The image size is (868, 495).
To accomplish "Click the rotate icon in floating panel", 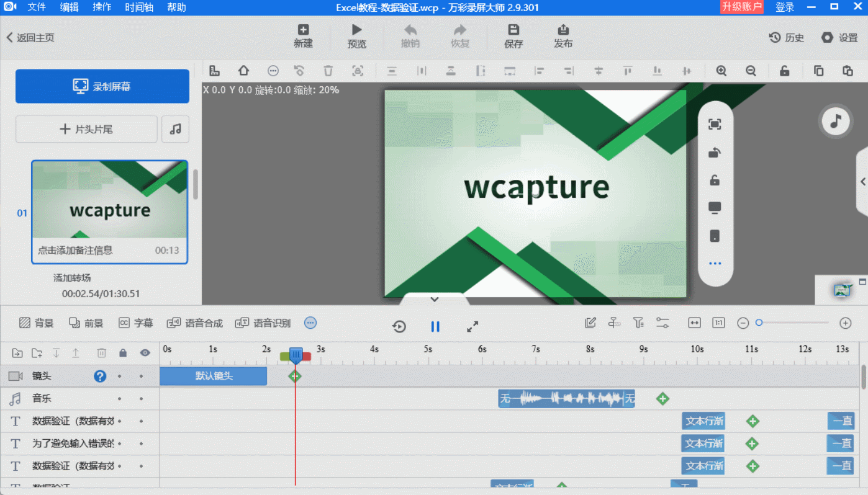I will click(x=715, y=153).
